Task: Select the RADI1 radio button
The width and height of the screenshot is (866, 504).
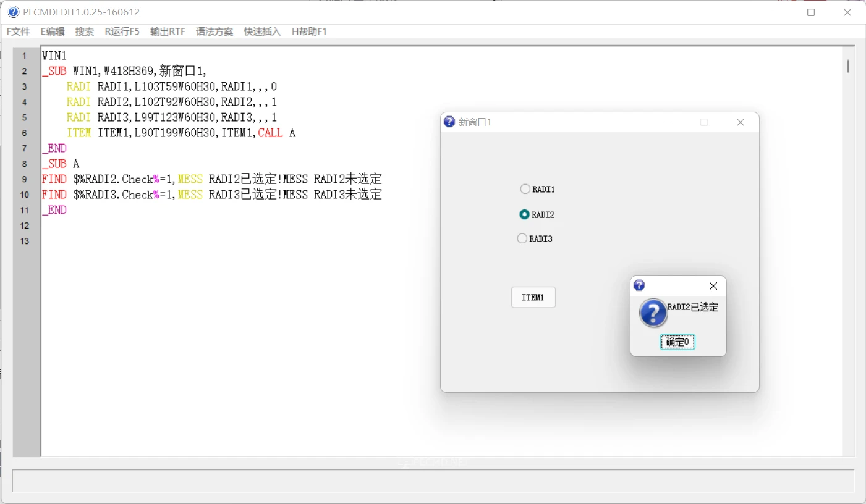Action: coord(538,189)
